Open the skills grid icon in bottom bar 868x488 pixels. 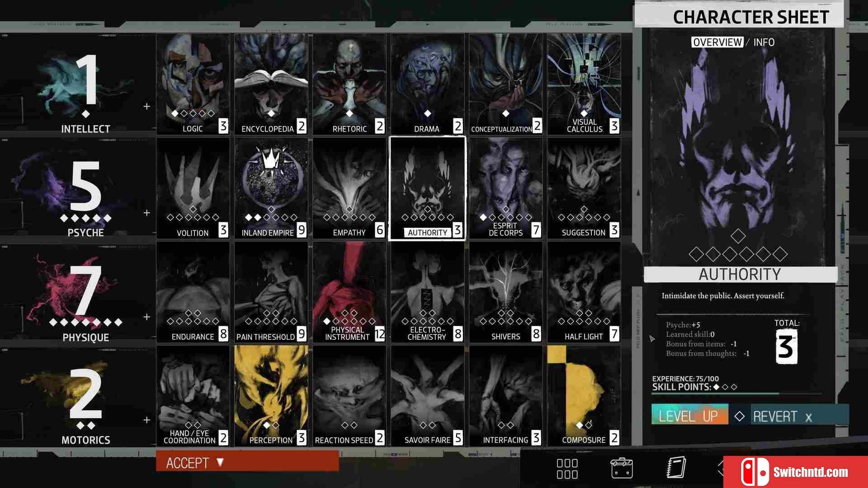(x=567, y=469)
